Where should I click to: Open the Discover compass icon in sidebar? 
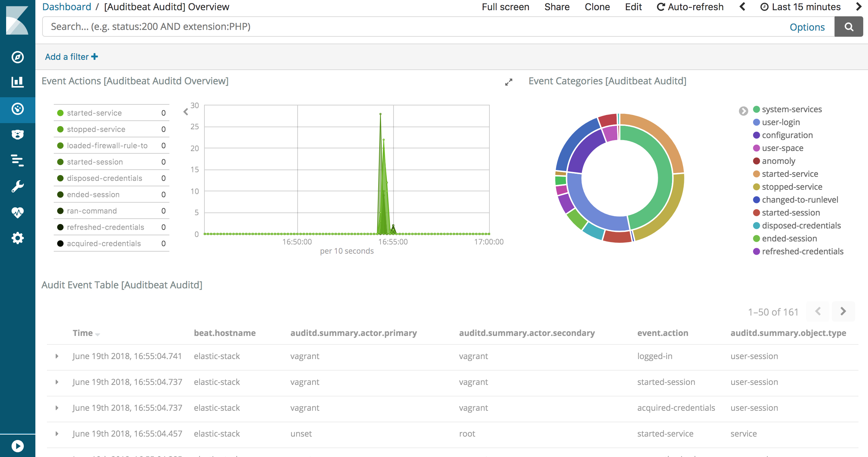coord(17,57)
